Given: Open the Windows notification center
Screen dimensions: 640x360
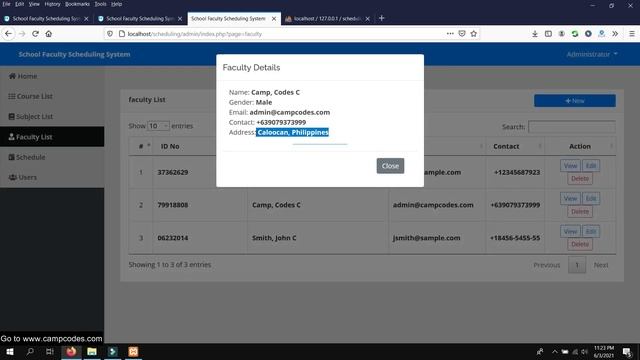Looking at the screenshot, I should (627, 351).
